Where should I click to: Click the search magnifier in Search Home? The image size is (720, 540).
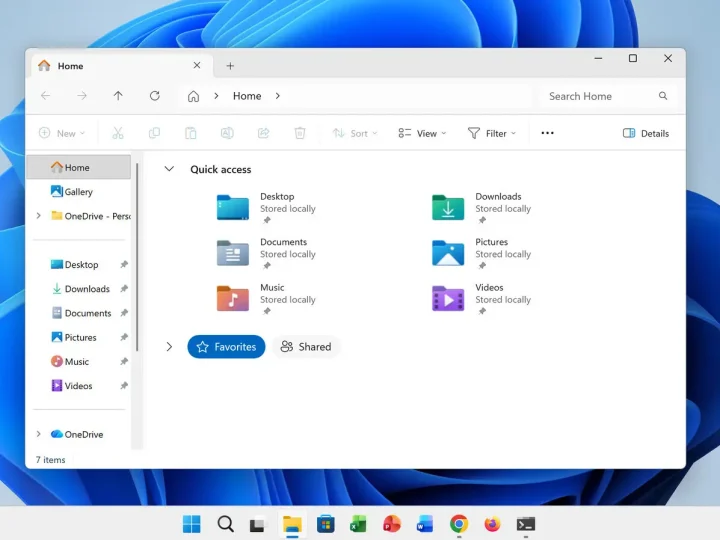point(663,96)
